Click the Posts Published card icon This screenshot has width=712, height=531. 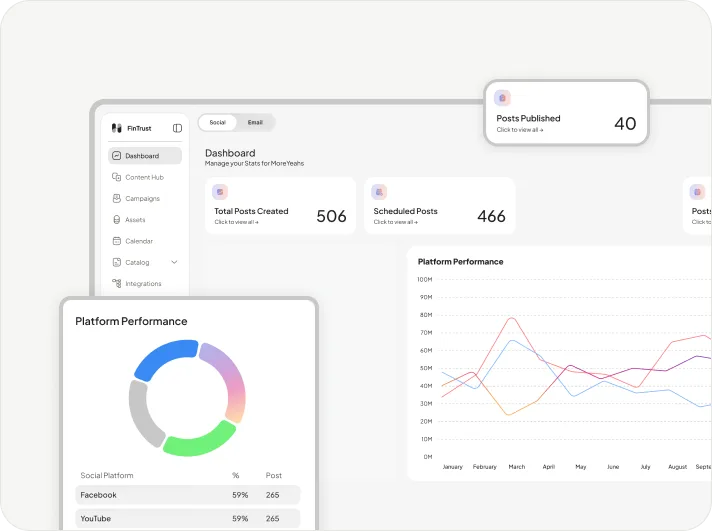pyautogui.click(x=502, y=98)
